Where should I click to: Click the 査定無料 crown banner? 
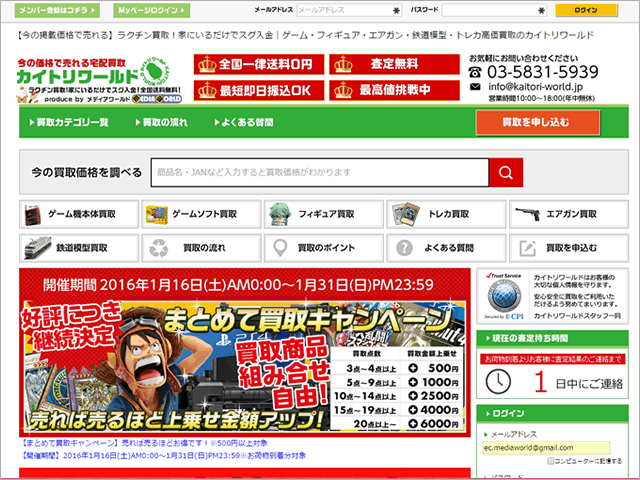[394, 64]
